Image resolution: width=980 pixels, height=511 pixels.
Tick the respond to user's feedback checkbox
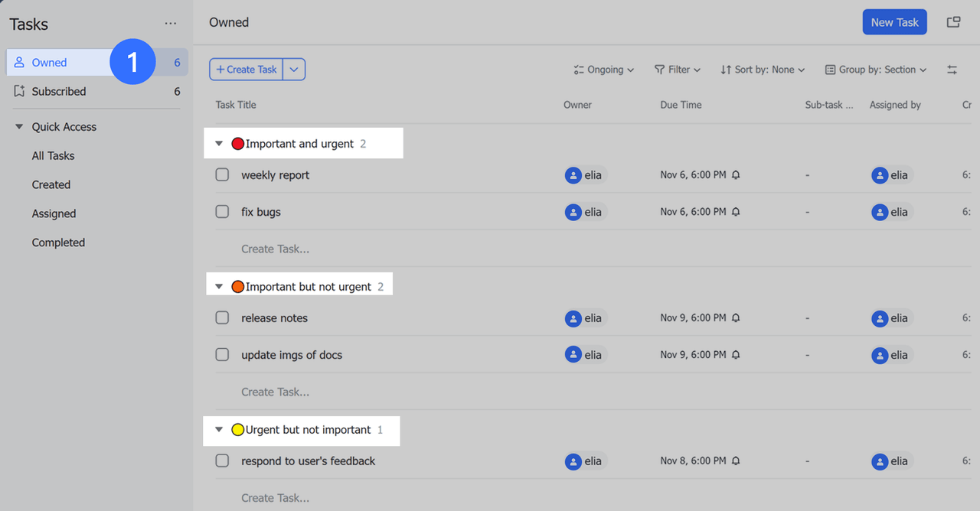pos(222,461)
